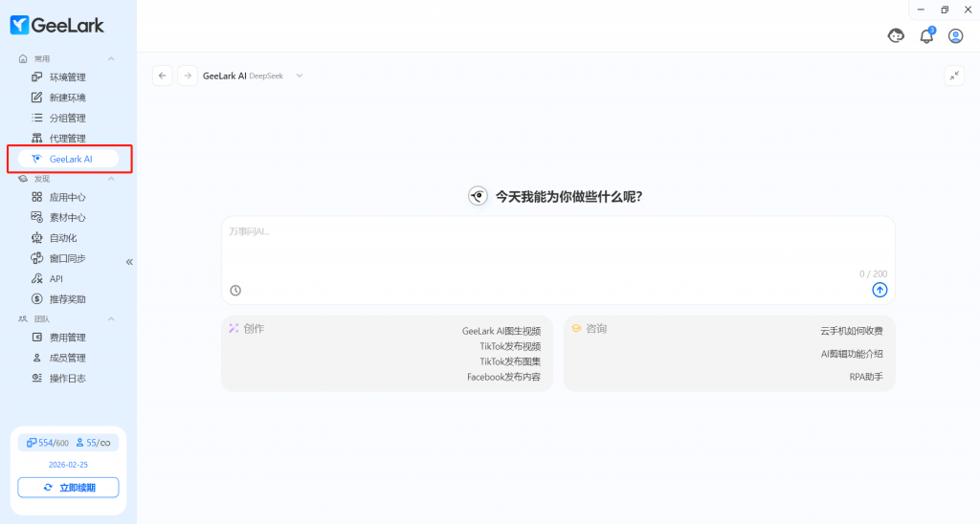The image size is (980, 524).
Task: Collapse the sidebar with double chevron
Action: (x=129, y=261)
